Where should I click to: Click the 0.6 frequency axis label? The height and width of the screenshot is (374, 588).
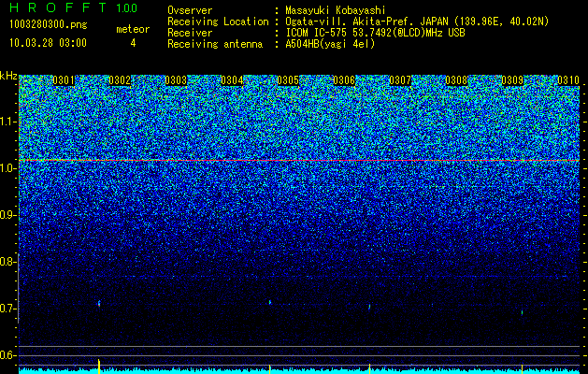[7, 355]
